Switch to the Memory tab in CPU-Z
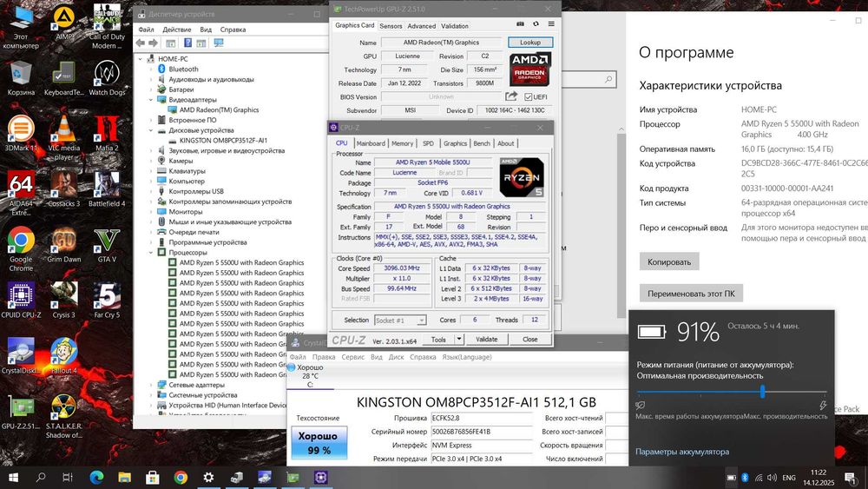The height and width of the screenshot is (489, 868). click(403, 143)
